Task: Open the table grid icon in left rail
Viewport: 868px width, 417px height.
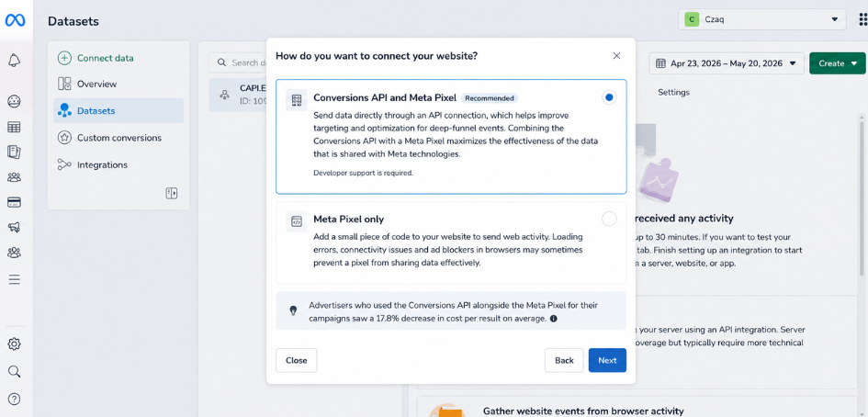Action: (x=15, y=128)
